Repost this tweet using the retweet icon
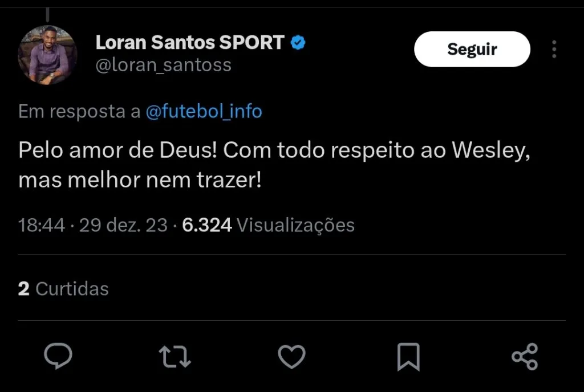This screenshot has height=392, width=584. point(175,357)
